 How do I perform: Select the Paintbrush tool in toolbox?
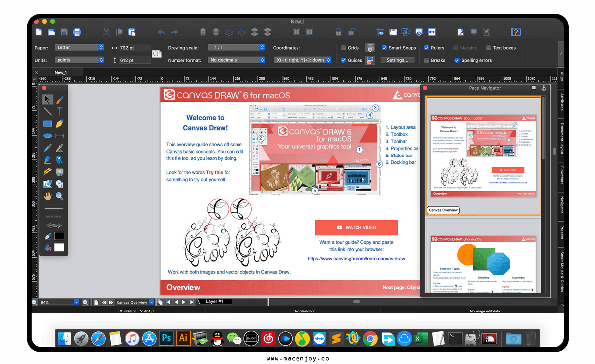tap(59, 100)
